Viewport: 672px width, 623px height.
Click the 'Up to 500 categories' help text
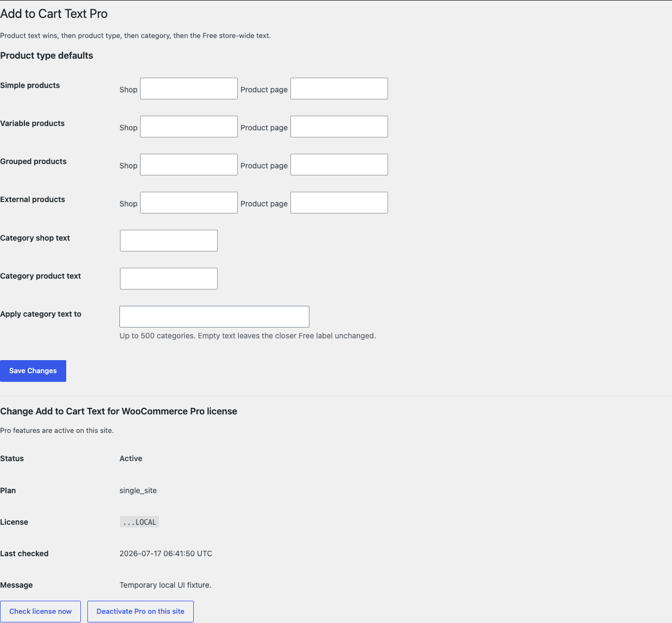point(248,336)
